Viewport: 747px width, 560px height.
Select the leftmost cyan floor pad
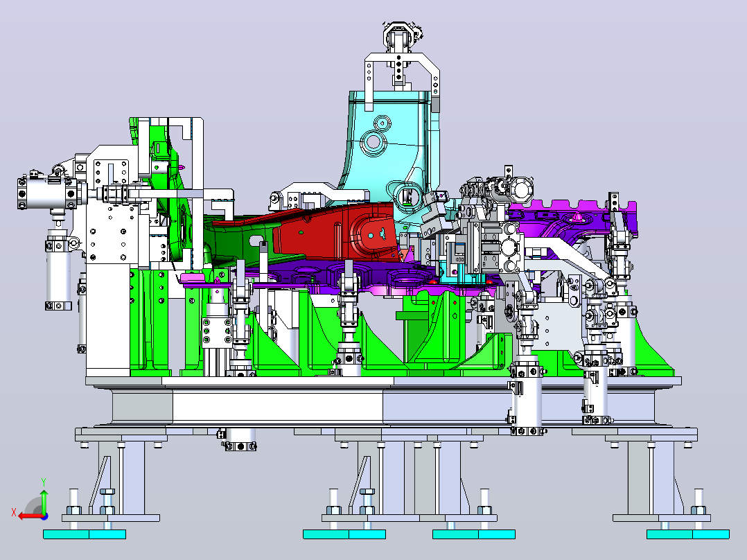click(x=85, y=534)
